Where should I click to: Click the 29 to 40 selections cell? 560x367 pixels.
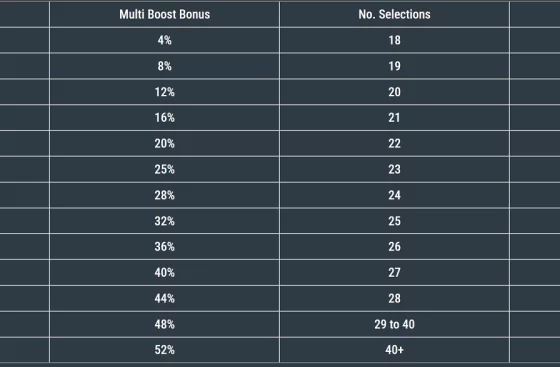(394, 324)
